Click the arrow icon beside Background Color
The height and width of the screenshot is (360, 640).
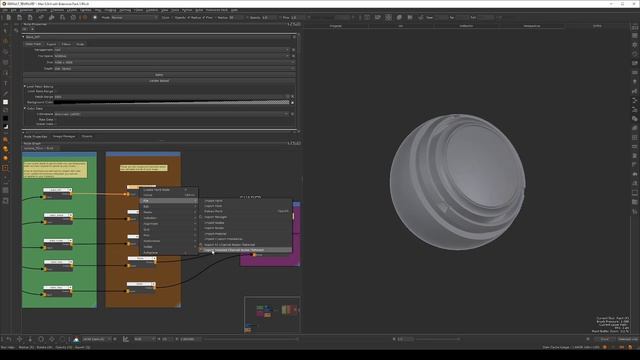coord(292,102)
